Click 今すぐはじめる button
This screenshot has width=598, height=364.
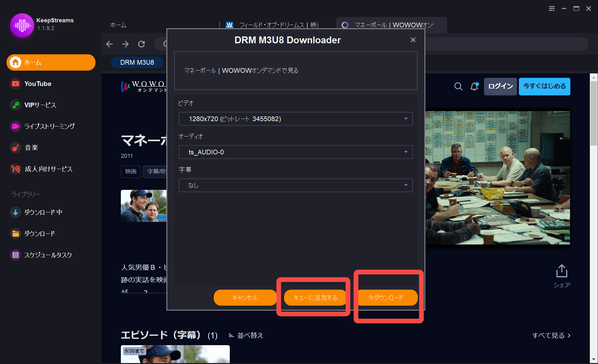[x=544, y=86]
